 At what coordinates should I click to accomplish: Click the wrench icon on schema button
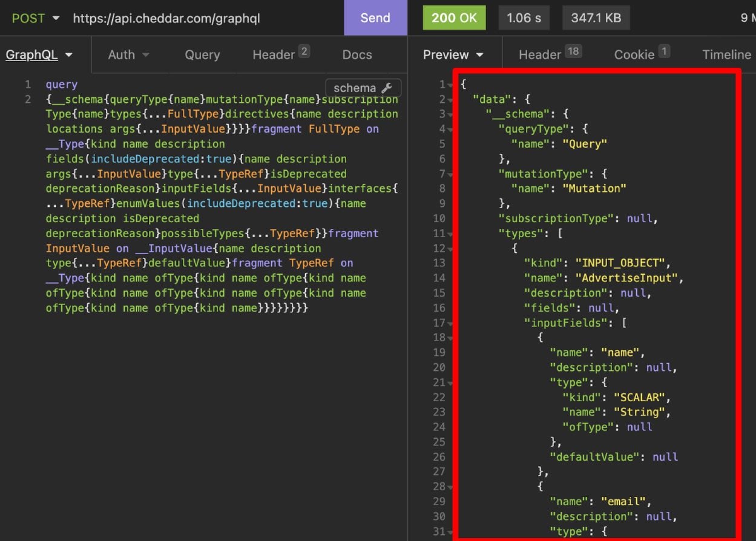point(387,88)
